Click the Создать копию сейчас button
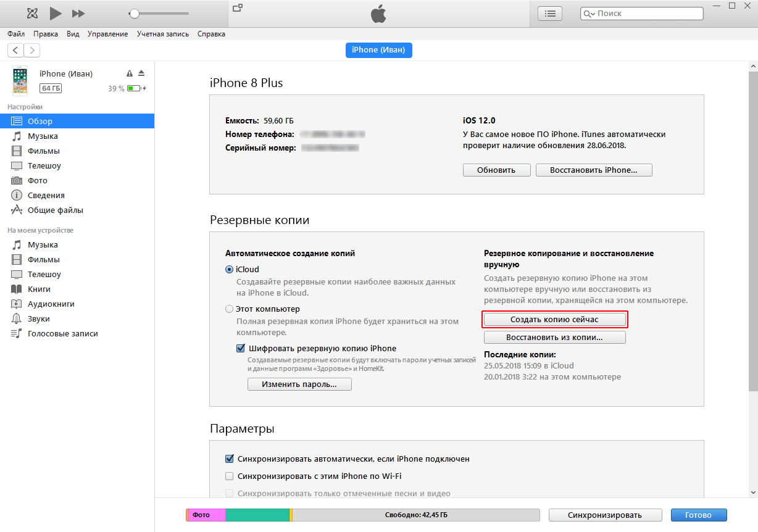Viewport: 758px width, 532px height. pos(554,320)
